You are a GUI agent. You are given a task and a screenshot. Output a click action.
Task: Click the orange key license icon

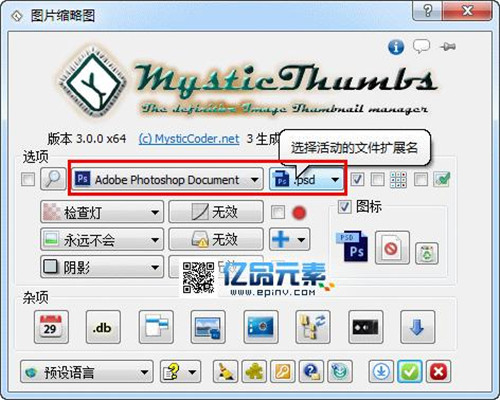click(x=283, y=371)
